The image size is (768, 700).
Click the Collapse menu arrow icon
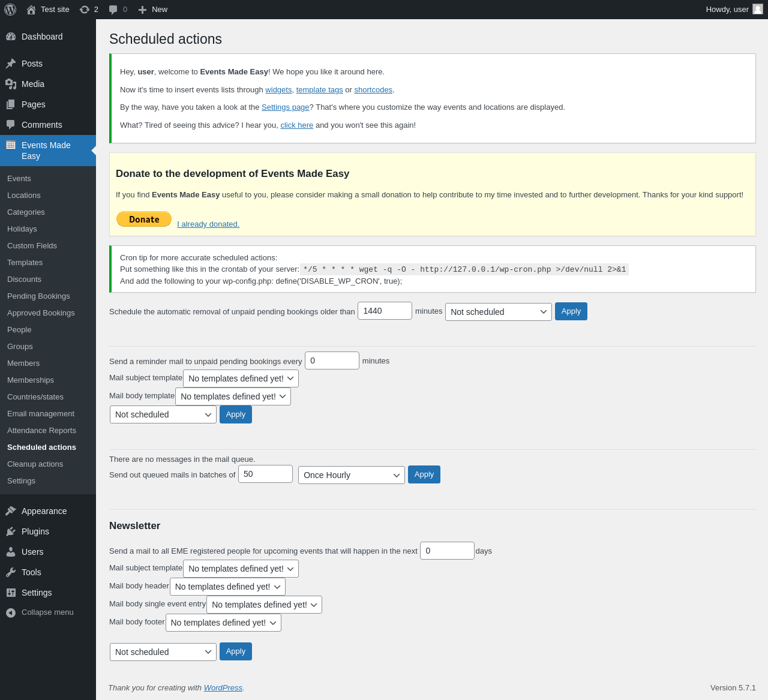click(11, 612)
